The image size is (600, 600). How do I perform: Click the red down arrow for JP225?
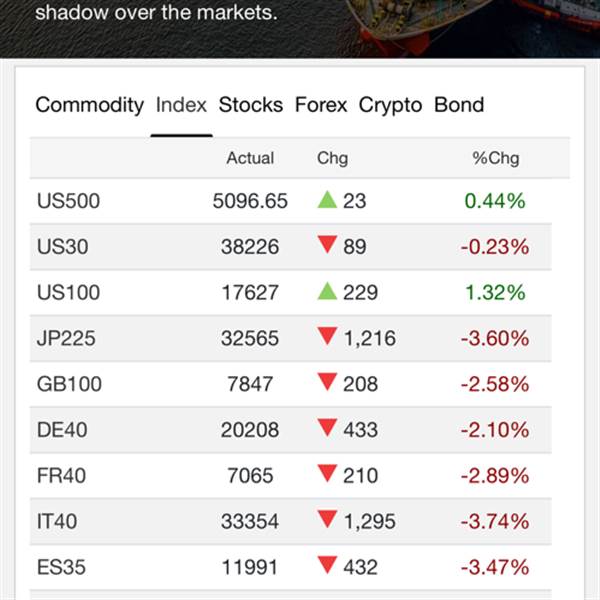327,337
